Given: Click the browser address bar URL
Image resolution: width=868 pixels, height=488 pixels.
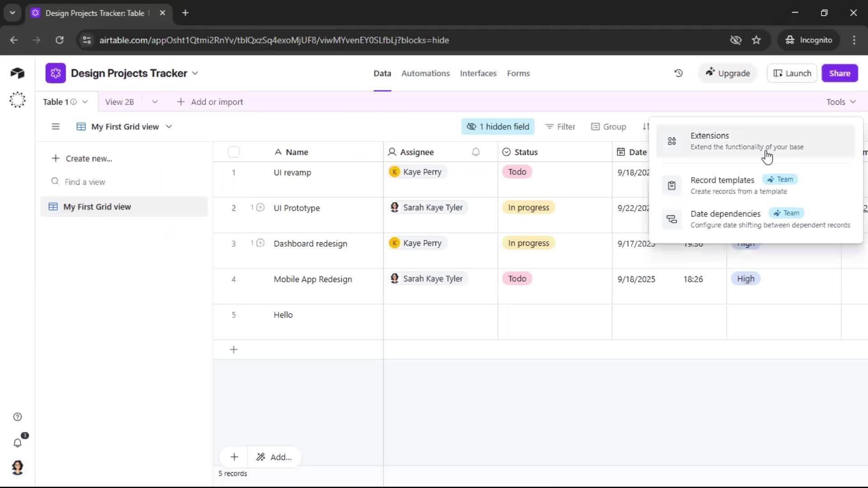Looking at the screenshot, I should [x=274, y=40].
